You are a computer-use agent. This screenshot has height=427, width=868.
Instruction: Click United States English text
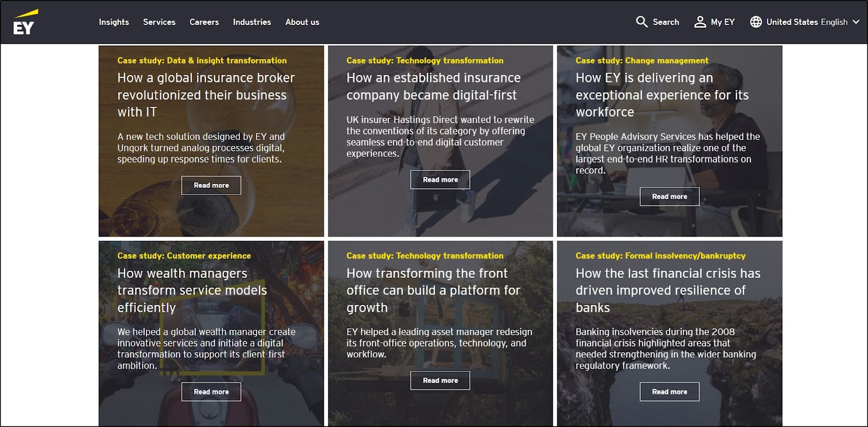pos(807,22)
